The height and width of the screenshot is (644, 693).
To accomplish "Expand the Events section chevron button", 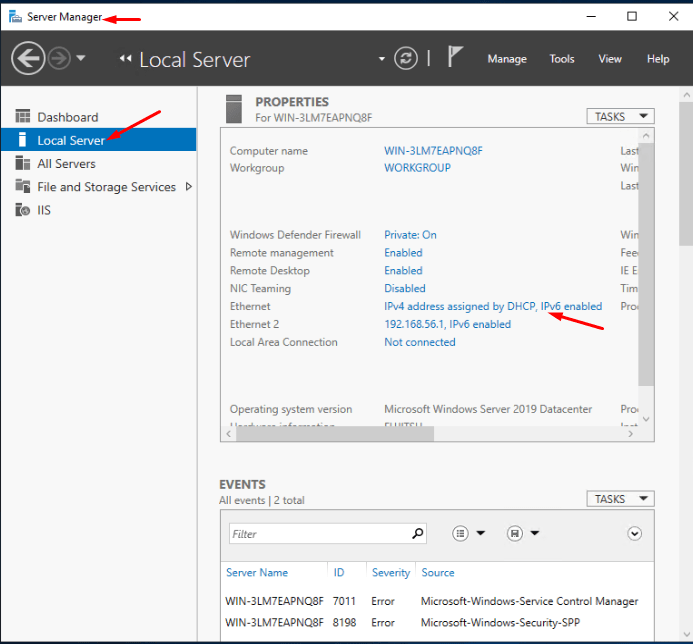I will pos(634,534).
